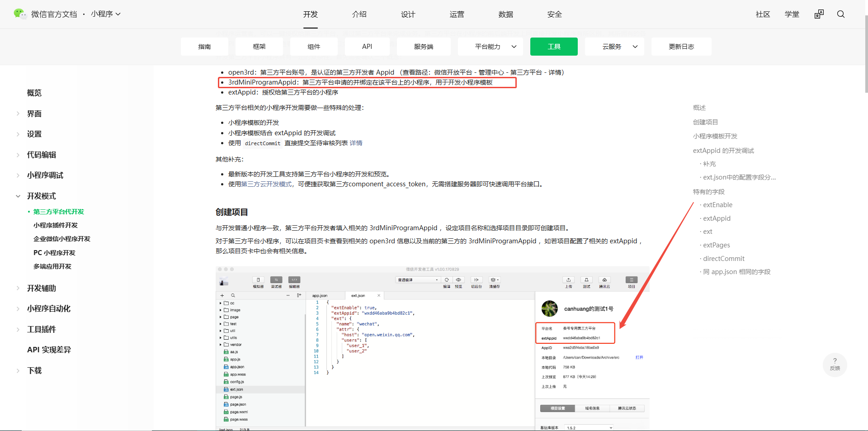Select the API sub-navigation tab

coord(367,47)
